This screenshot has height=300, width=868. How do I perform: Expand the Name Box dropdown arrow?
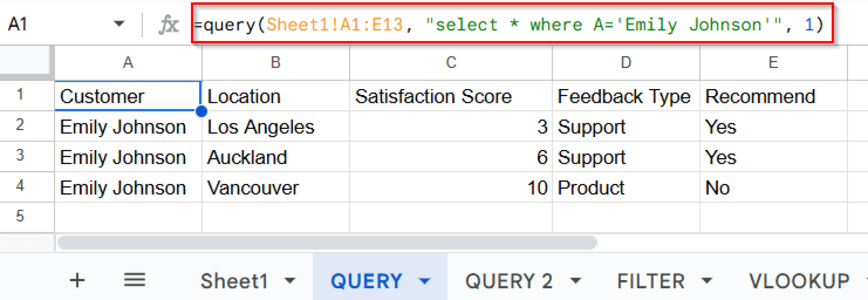(119, 24)
